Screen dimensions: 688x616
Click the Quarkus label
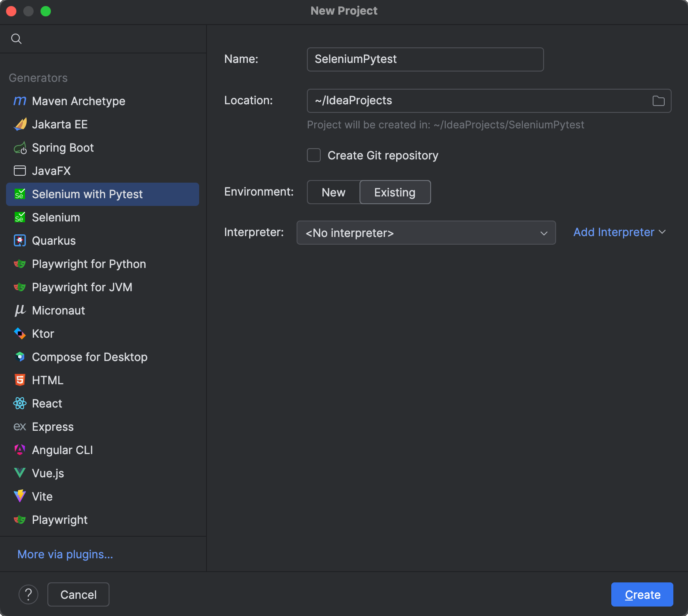(54, 241)
